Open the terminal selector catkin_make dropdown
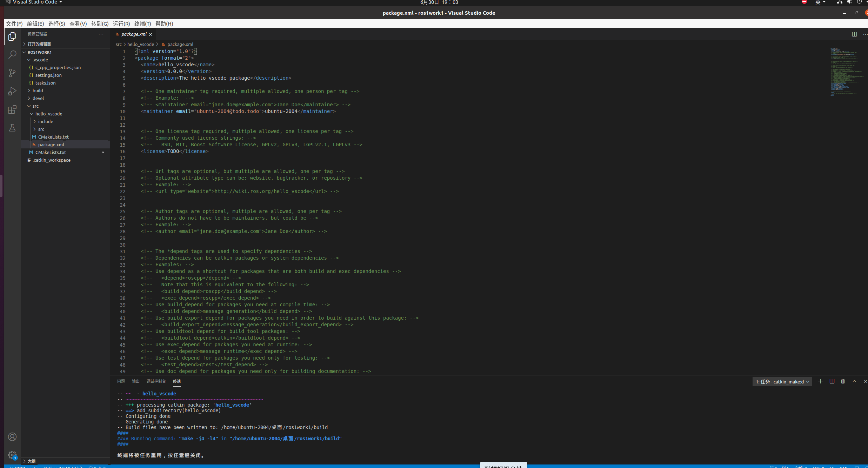Viewport: 868px width, 468px height. click(x=782, y=382)
